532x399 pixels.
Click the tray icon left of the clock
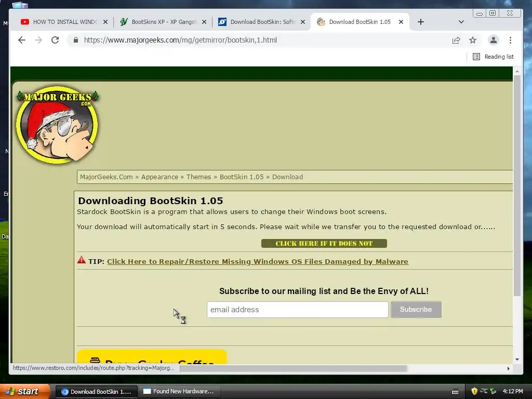[494, 391]
